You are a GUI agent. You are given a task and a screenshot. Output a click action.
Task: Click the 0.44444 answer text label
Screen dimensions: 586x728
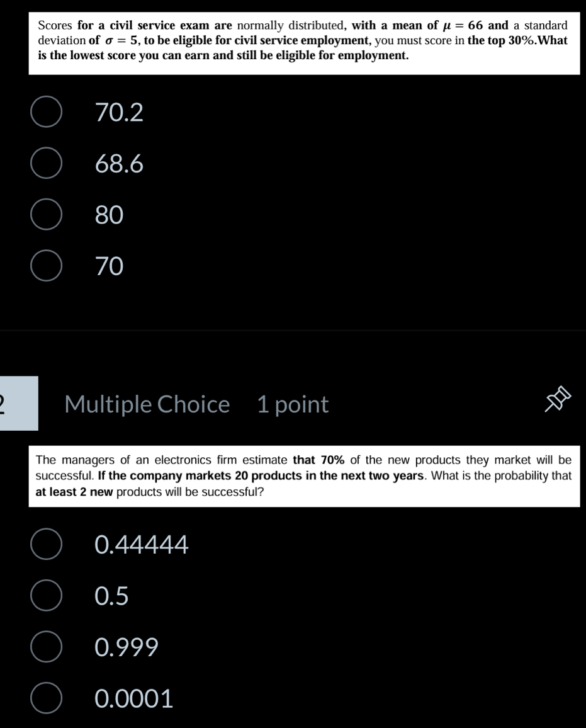tap(142, 545)
